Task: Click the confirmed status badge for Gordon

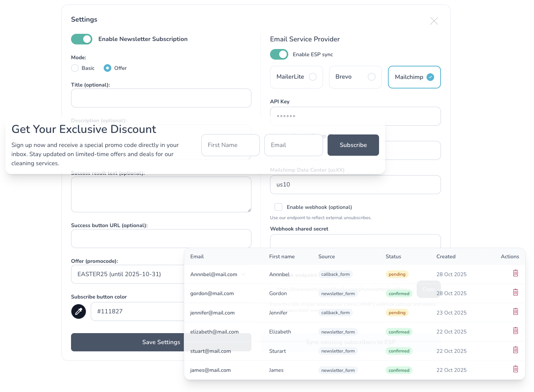Action: (399, 294)
